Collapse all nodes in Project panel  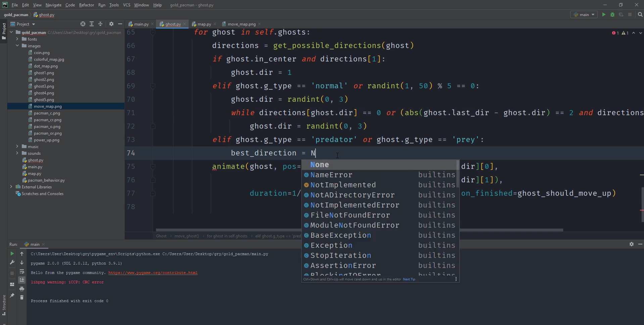coord(100,24)
